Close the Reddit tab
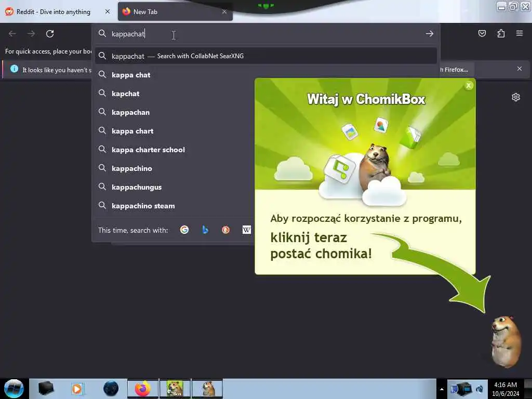532x399 pixels. (x=108, y=11)
